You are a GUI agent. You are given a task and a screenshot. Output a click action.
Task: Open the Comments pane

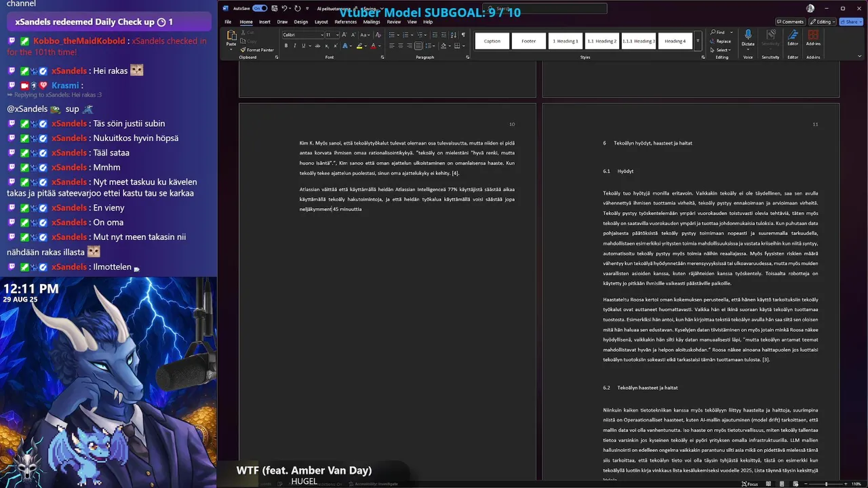click(790, 22)
